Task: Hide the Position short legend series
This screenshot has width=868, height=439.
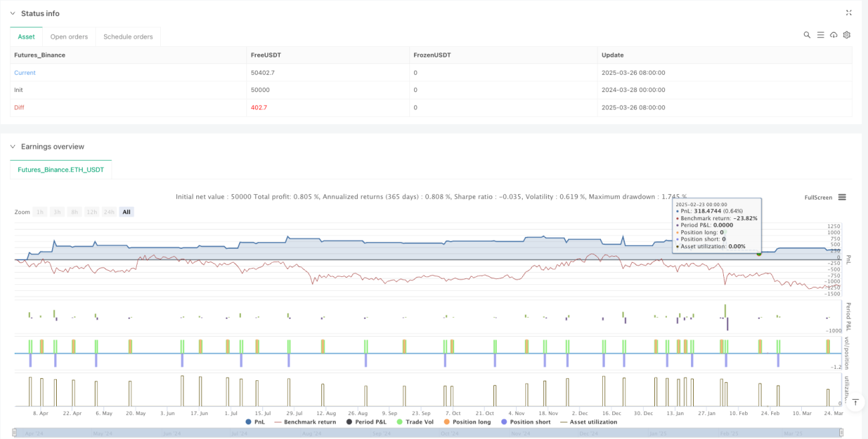Action: click(525, 422)
